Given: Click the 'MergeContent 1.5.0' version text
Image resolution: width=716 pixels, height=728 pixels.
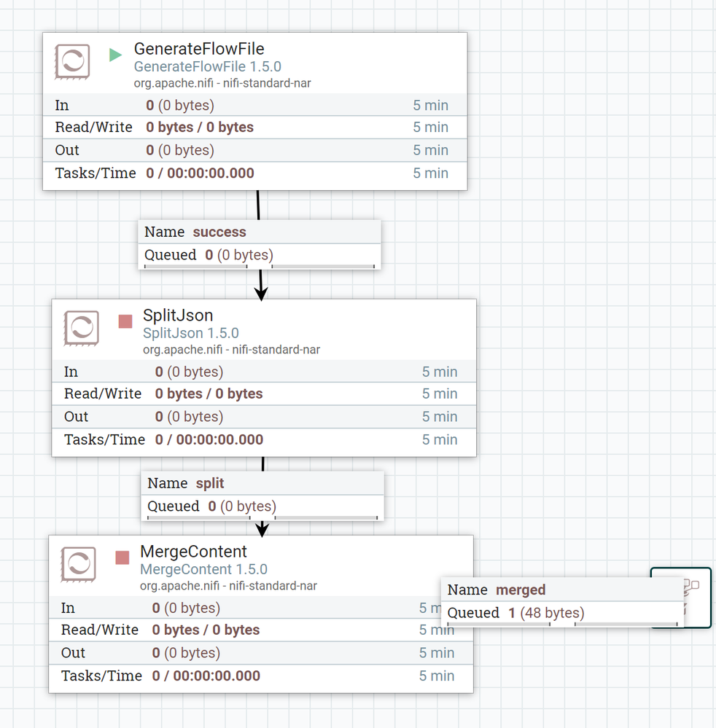Looking at the screenshot, I should 203,569.
